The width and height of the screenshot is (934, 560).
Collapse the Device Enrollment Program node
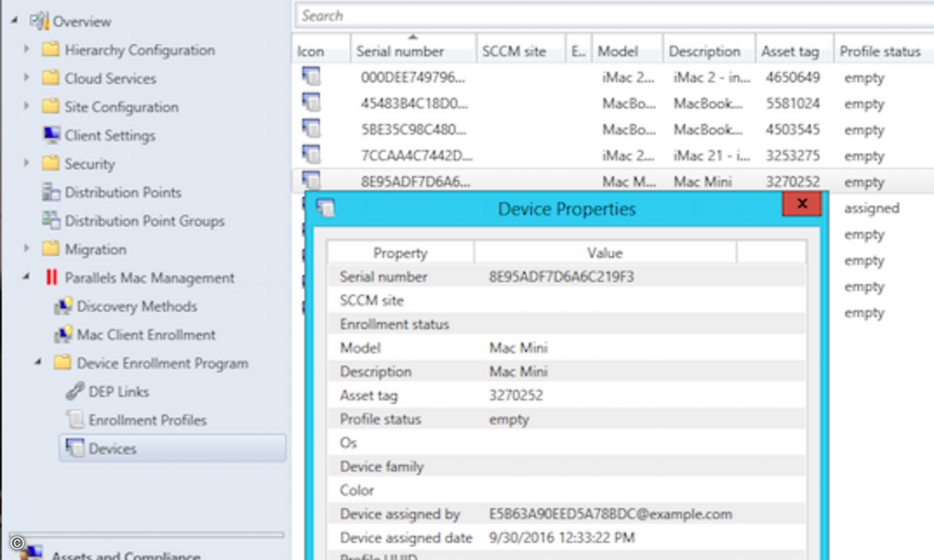tap(39, 363)
